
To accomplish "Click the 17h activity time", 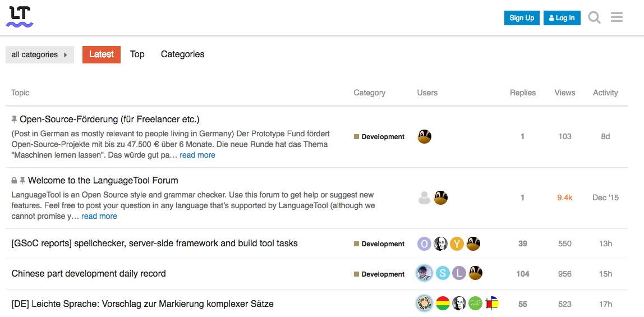I will [x=605, y=304].
